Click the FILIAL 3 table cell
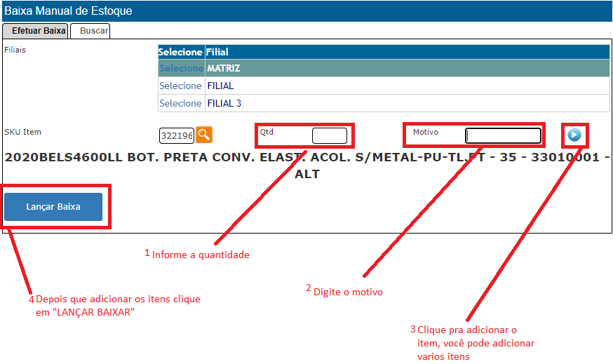This screenshot has width=613, height=364. click(x=407, y=103)
